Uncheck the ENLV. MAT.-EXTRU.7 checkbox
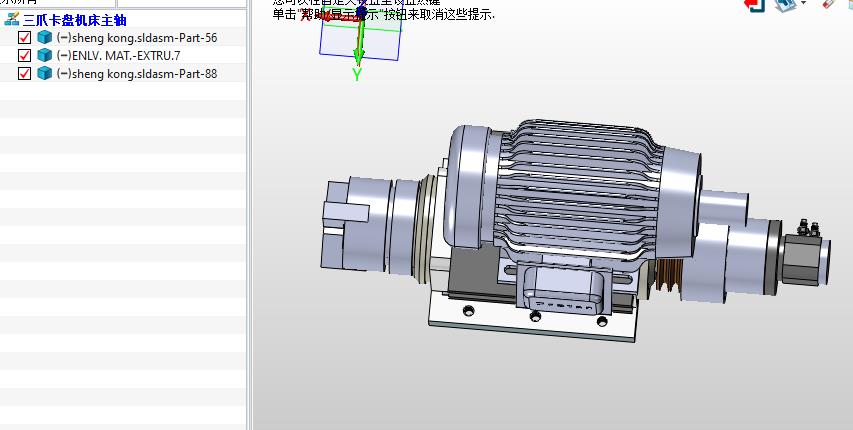 pyautogui.click(x=24, y=56)
